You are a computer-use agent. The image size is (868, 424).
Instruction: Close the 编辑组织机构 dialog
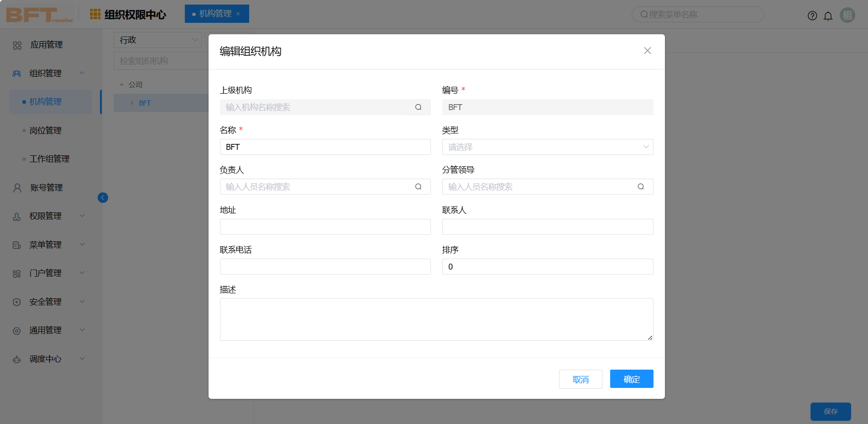click(647, 51)
